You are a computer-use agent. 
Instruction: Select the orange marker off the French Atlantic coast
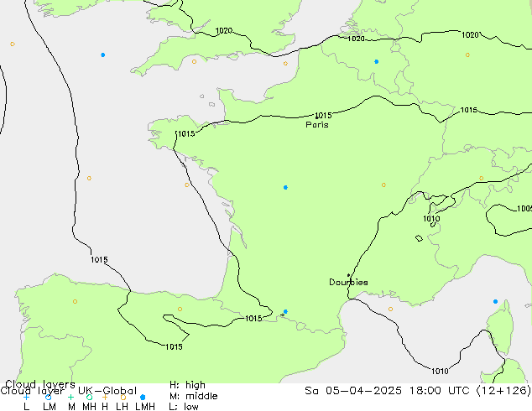[x=187, y=185]
